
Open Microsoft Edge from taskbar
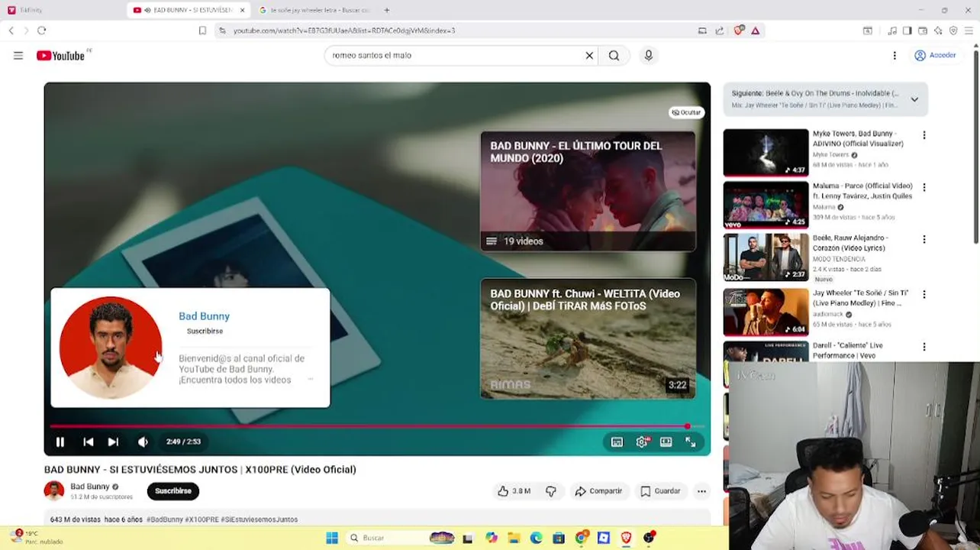(x=536, y=538)
